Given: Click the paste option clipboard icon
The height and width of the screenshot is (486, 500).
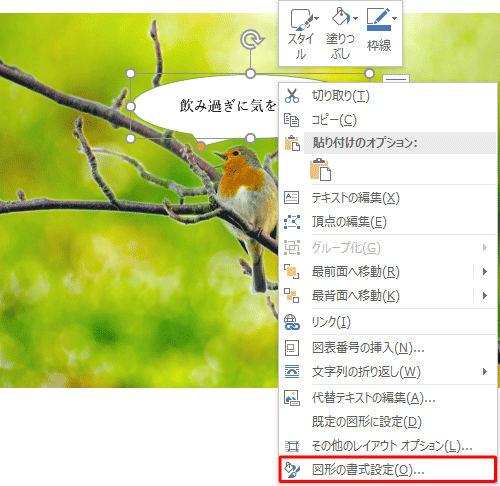Looking at the screenshot, I should 320,170.
